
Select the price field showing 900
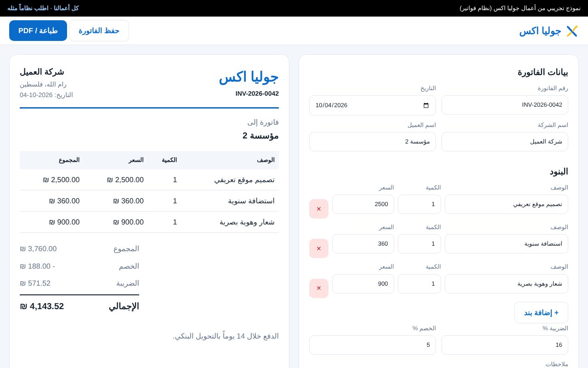(363, 284)
